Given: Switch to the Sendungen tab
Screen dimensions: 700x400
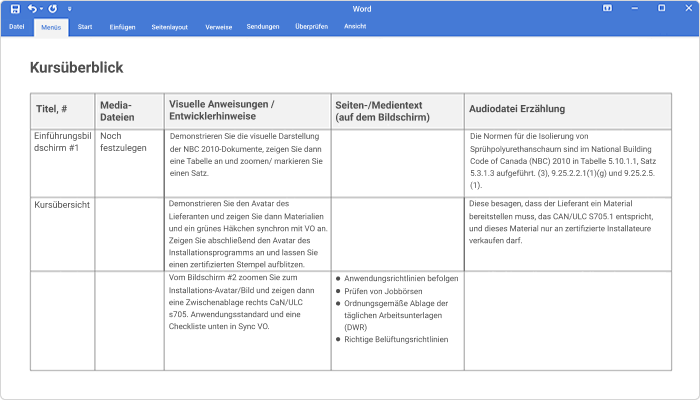Looking at the screenshot, I should coord(263,27).
